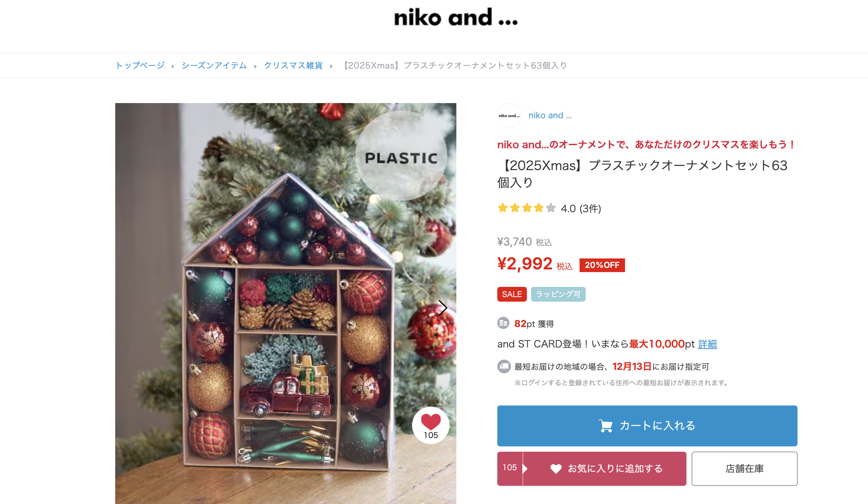868x504 pixels.
Task: Click the niko and ... round brand logo
Action: (x=509, y=116)
